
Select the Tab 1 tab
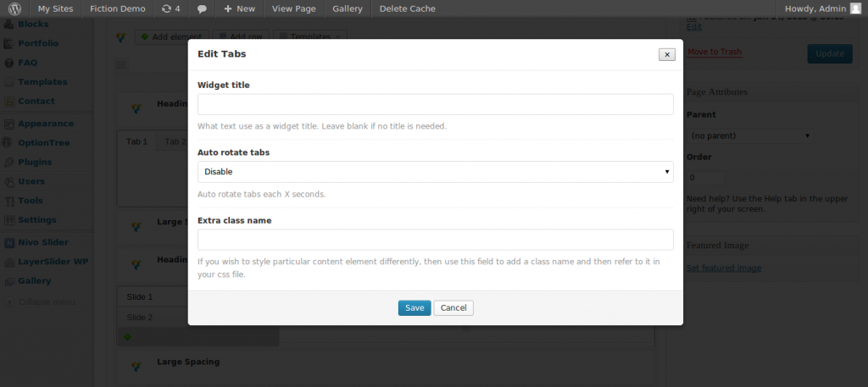(x=136, y=141)
